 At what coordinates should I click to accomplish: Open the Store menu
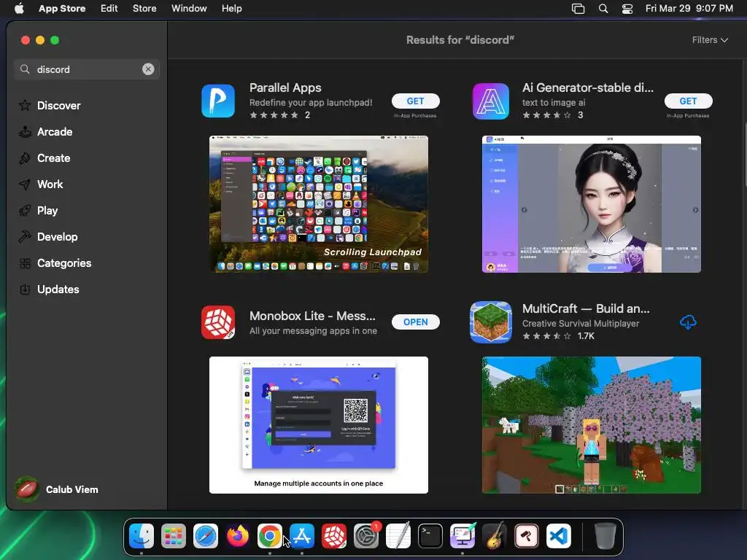tap(144, 8)
